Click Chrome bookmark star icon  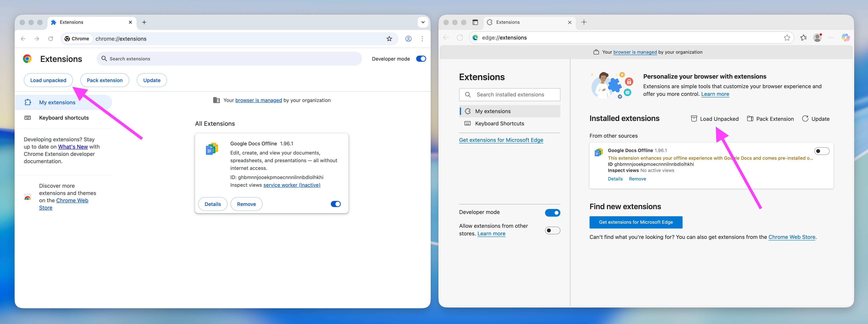[389, 39]
